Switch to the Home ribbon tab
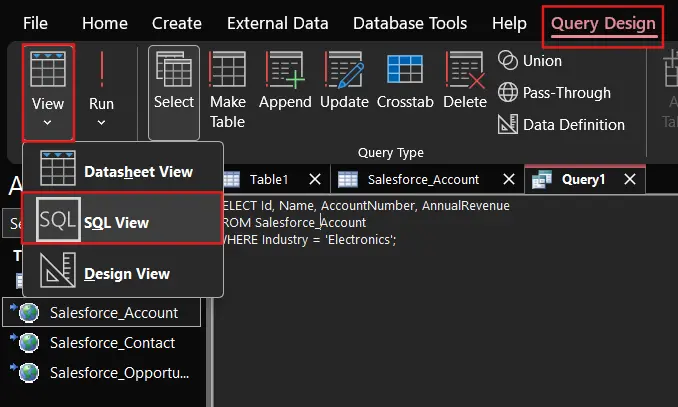The width and height of the screenshot is (678, 407). coord(105,23)
